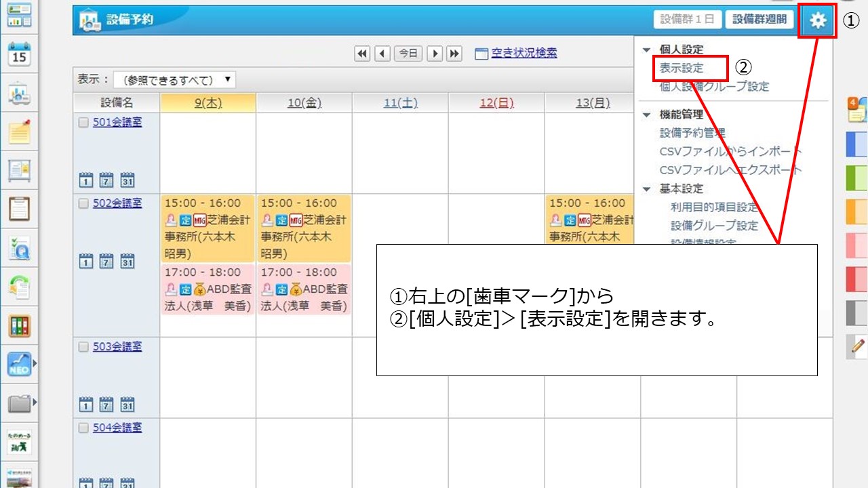
Task: Tick the 501会議室 checkbox
Action: [x=83, y=123]
